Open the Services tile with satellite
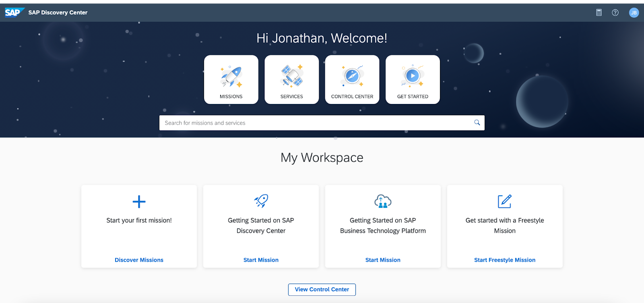 [292, 79]
